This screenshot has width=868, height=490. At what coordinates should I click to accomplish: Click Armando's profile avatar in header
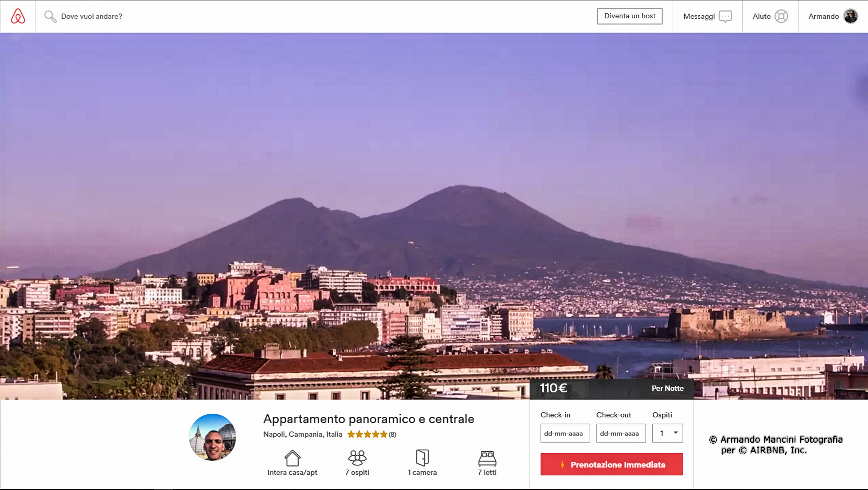[x=850, y=16]
